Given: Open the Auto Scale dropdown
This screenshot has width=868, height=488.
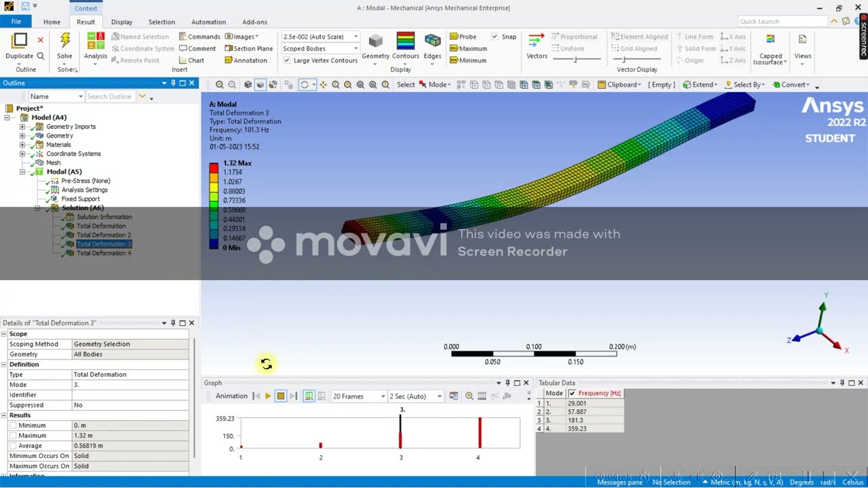Looking at the screenshot, I should [x=355, y=37].
